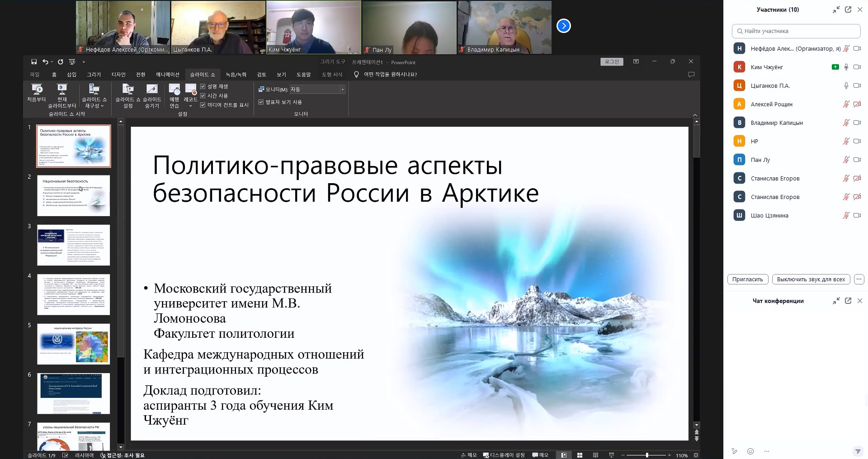Screen dimensions: 868x459
Task: Click the Пригласить button
Action: tap(747, 279)
